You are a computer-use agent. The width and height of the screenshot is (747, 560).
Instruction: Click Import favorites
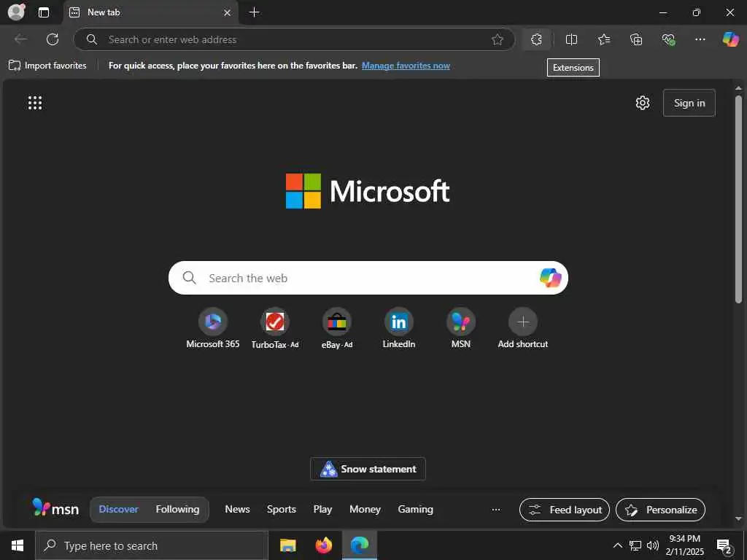(x=47, y=66)
